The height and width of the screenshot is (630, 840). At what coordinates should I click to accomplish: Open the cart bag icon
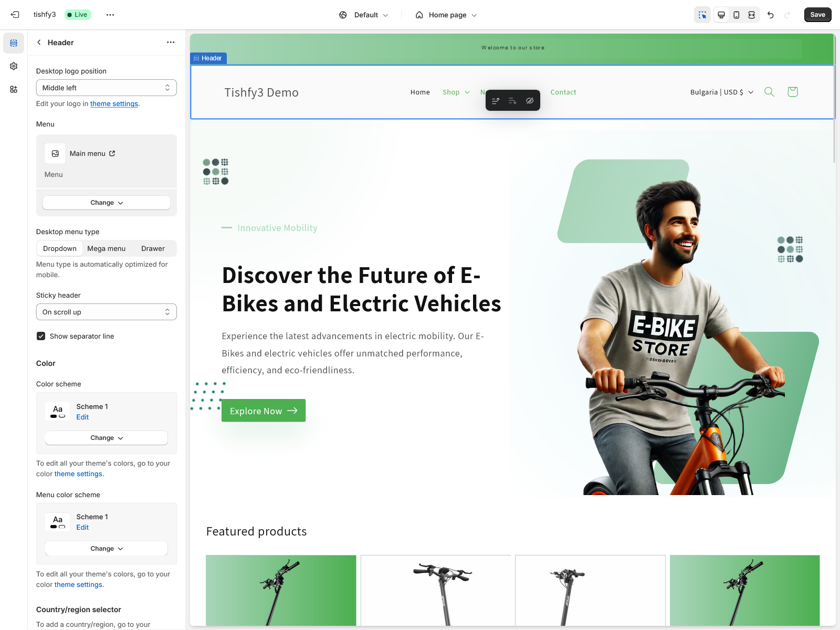click(792, 92)
